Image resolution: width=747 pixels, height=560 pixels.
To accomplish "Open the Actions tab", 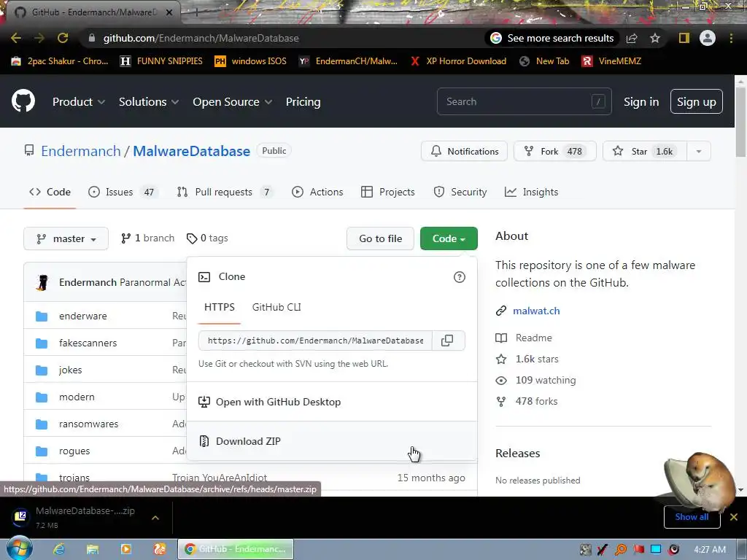I will [317, 192].
